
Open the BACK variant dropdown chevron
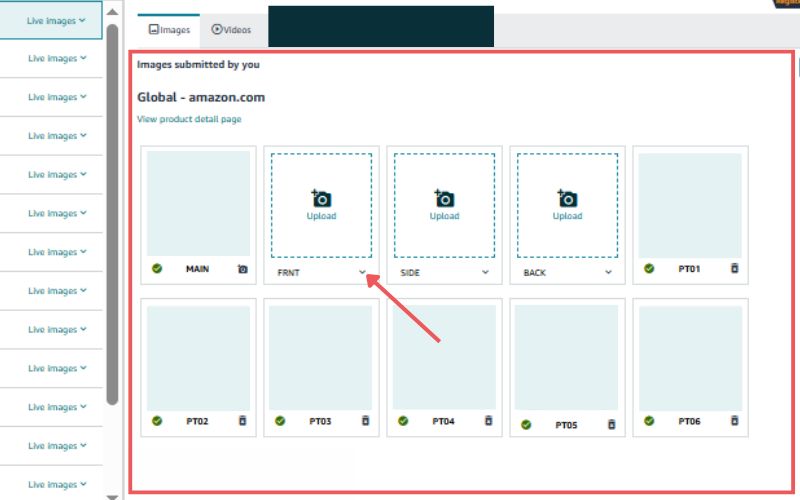608,272
